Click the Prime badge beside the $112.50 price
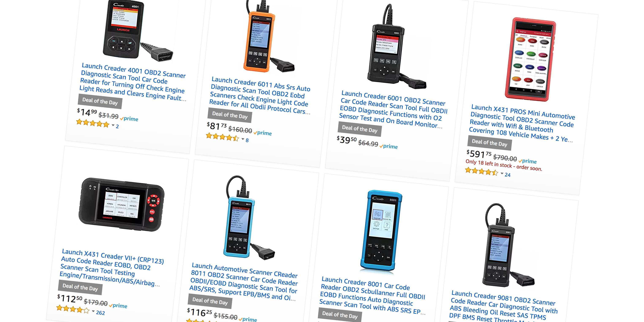Screen dimensions: 644x322 (x=118, y=306)
